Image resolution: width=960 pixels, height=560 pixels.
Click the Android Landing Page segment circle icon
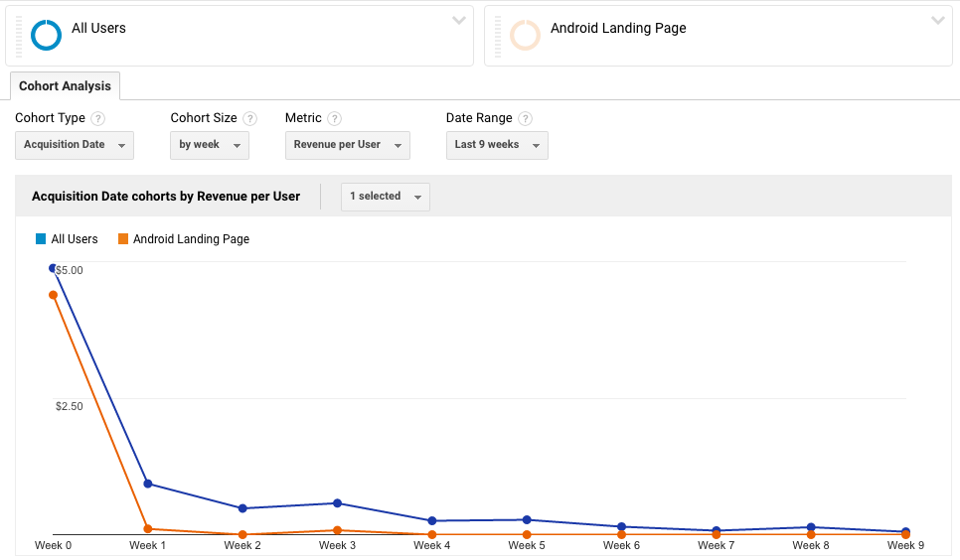[526, 35]
